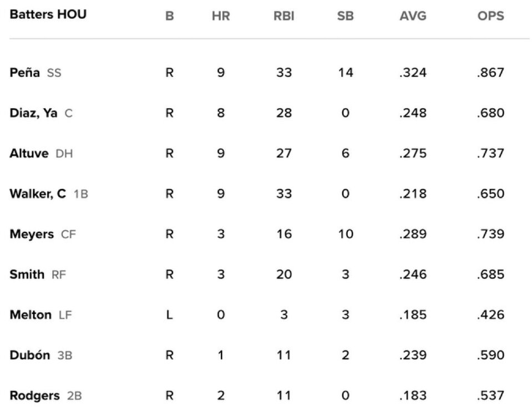This screenshot has height=416, width=532.
Task: Select Altuve in the batters list
Action: 29,154
